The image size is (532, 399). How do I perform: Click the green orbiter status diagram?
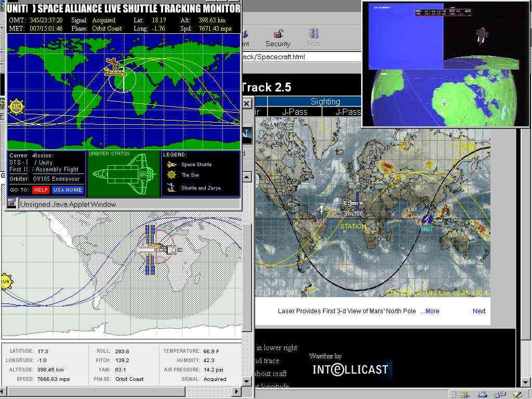click(124, 174)
